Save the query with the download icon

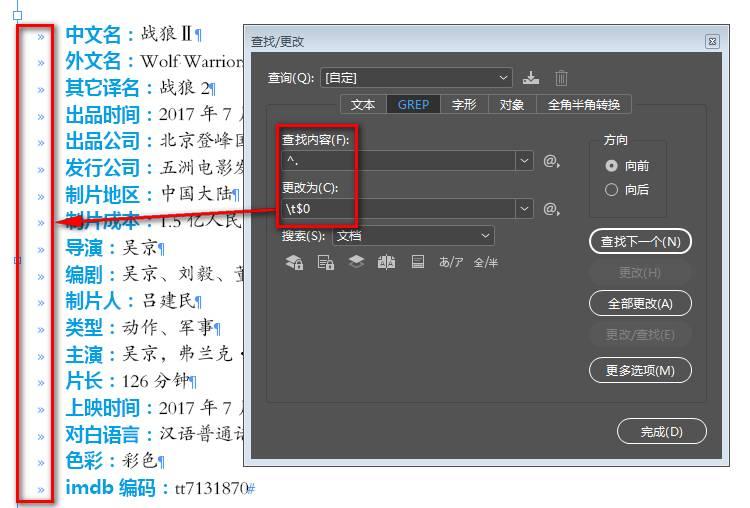(x=531, y=77)
